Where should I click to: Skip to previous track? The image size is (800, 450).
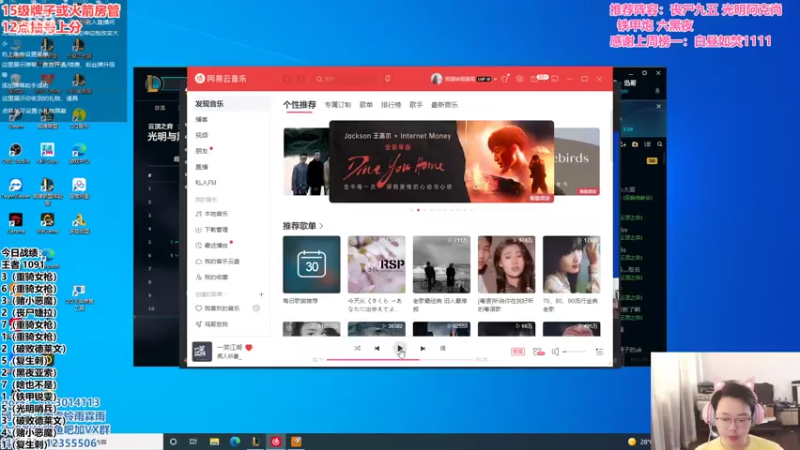point(377,348)
